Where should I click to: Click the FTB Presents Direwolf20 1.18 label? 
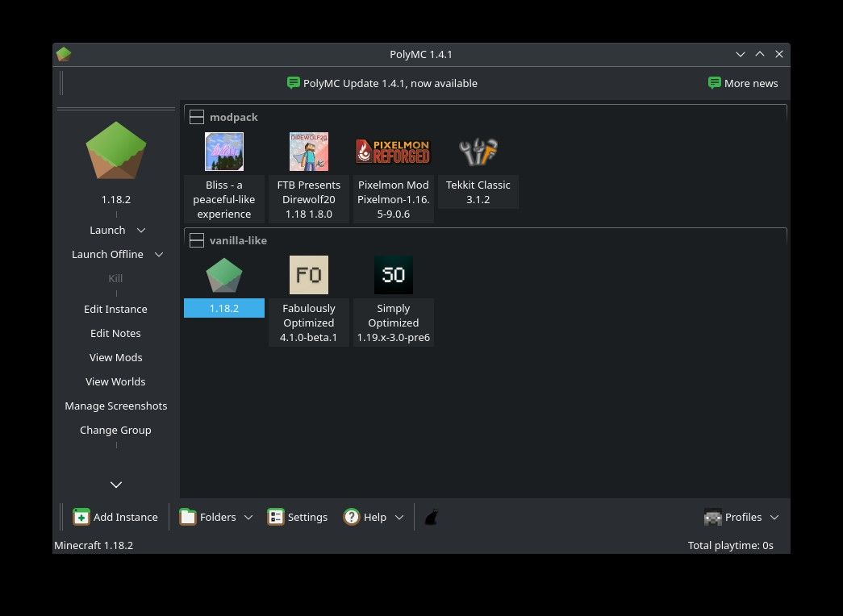tap(309, 199)
